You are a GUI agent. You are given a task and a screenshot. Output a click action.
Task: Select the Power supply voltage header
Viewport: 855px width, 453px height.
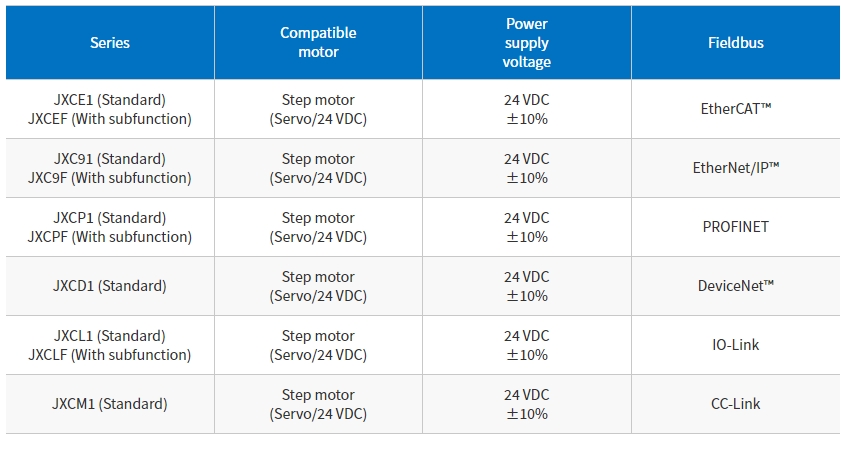527,43
